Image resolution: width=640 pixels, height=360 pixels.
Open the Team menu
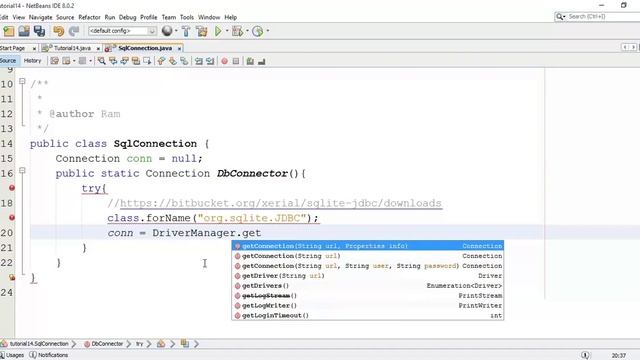[169, 17]
